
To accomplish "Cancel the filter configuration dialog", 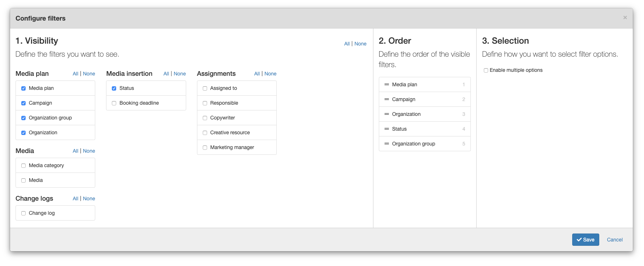I will (614, 240).
